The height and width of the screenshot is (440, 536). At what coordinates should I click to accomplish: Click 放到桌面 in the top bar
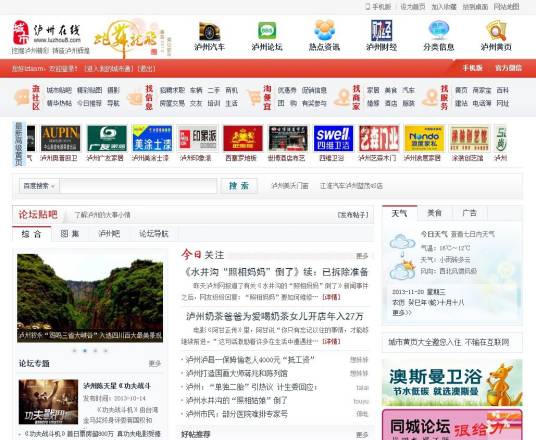pos(475,6)
